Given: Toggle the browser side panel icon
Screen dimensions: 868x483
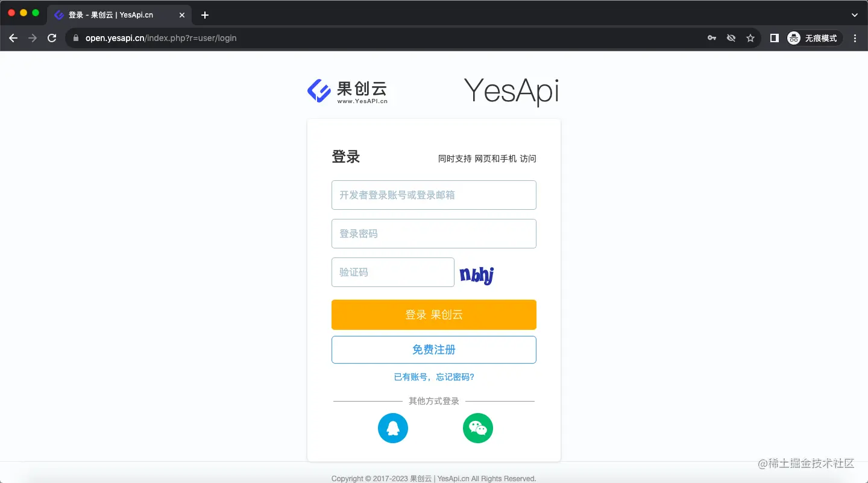Looking at the screenshot, I should pos(775,38).
